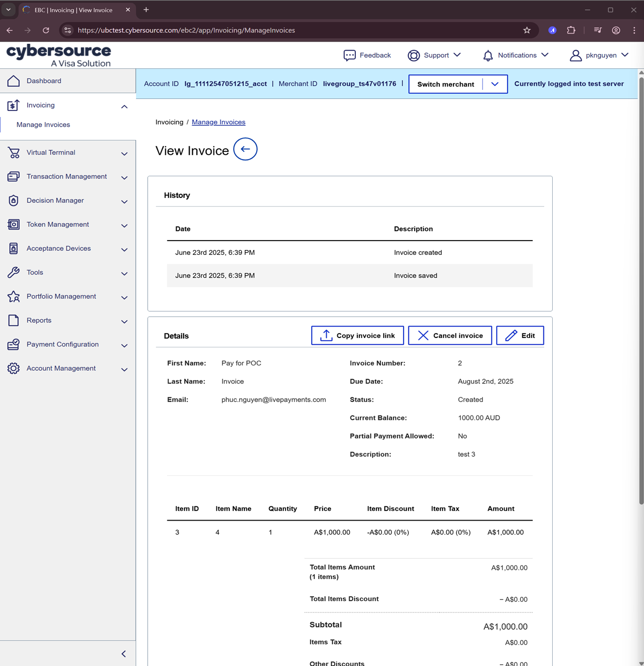Bookmark this page with the star icon
Viewport: 644px width, 666px height.
coord(527,30)
